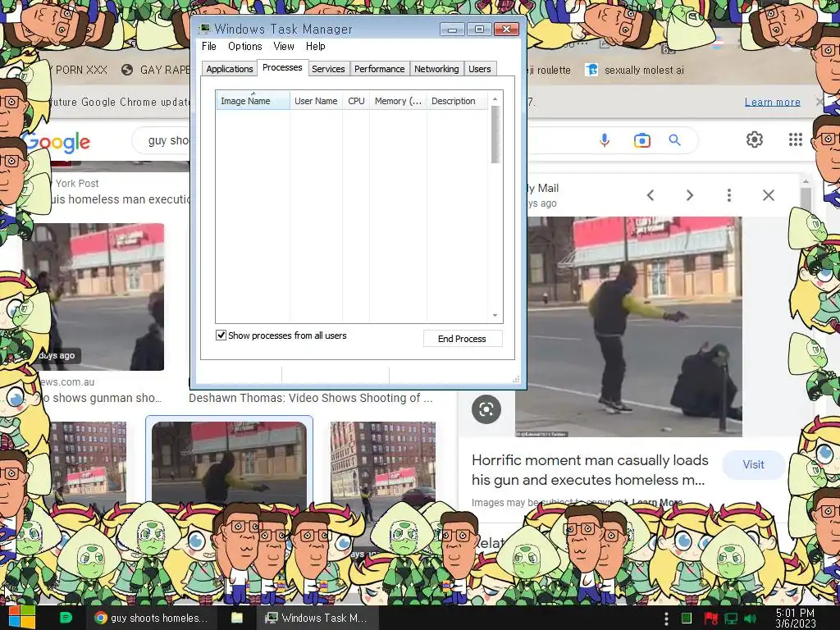Click the End Process button
The width and height of the screenshot is (840, 630).
pyautogui.click(x=463, y=339)
